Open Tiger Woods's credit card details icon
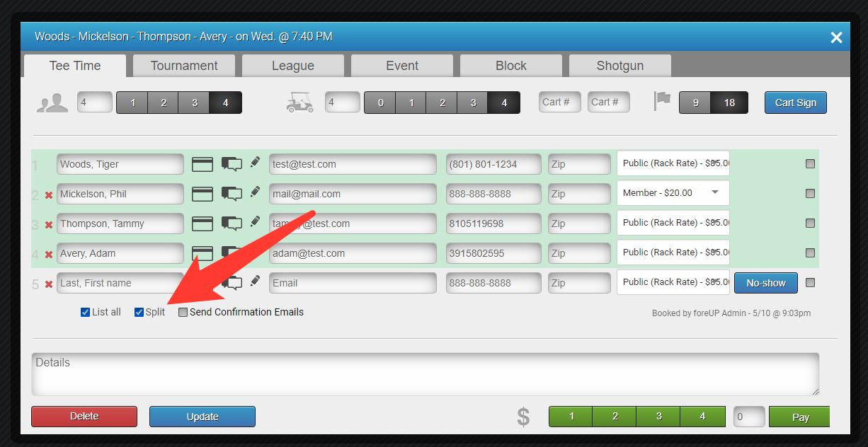 point(202,163)
